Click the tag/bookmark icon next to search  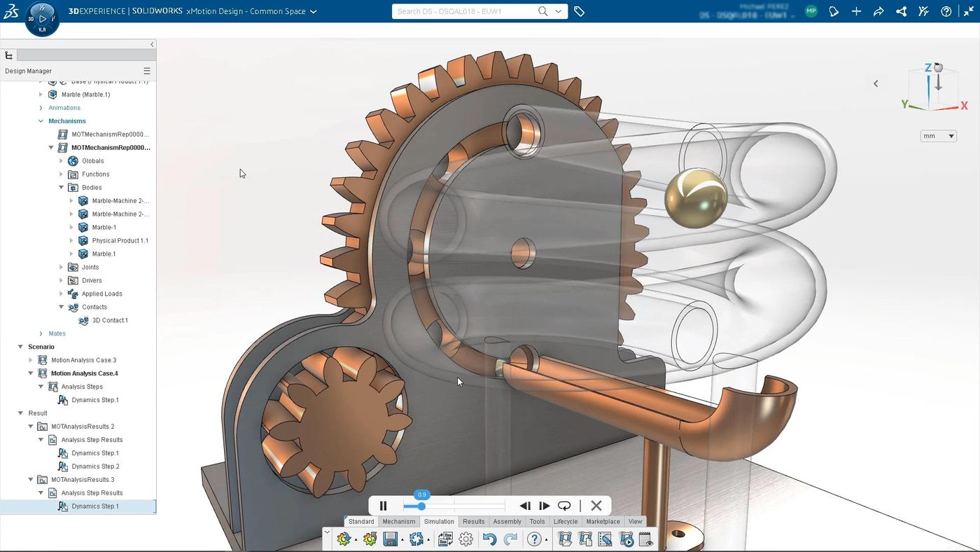click(579, 11)
